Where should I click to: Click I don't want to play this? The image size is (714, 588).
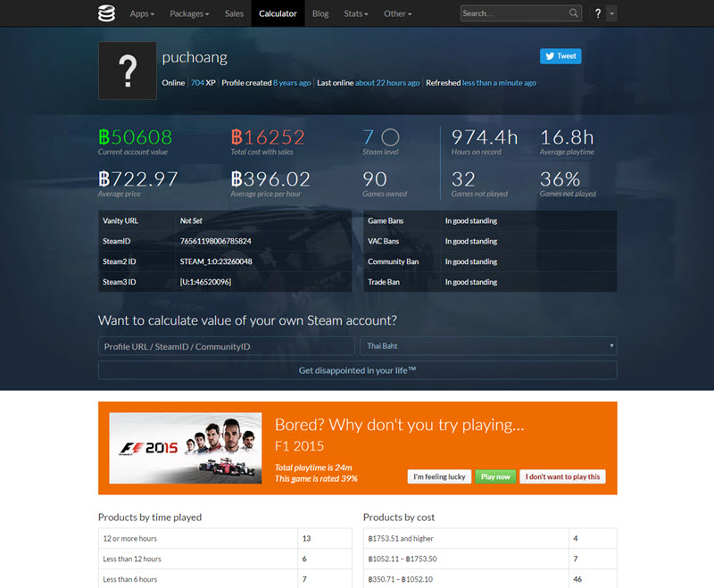563,476
